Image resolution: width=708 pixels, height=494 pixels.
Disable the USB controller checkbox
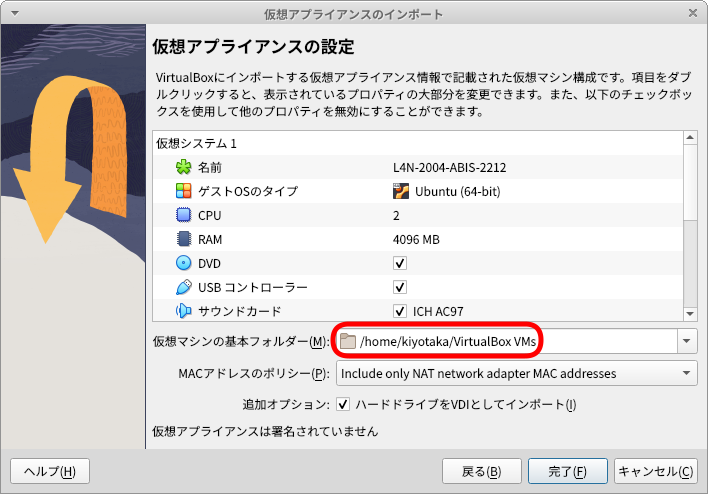(x=400, y=287)
